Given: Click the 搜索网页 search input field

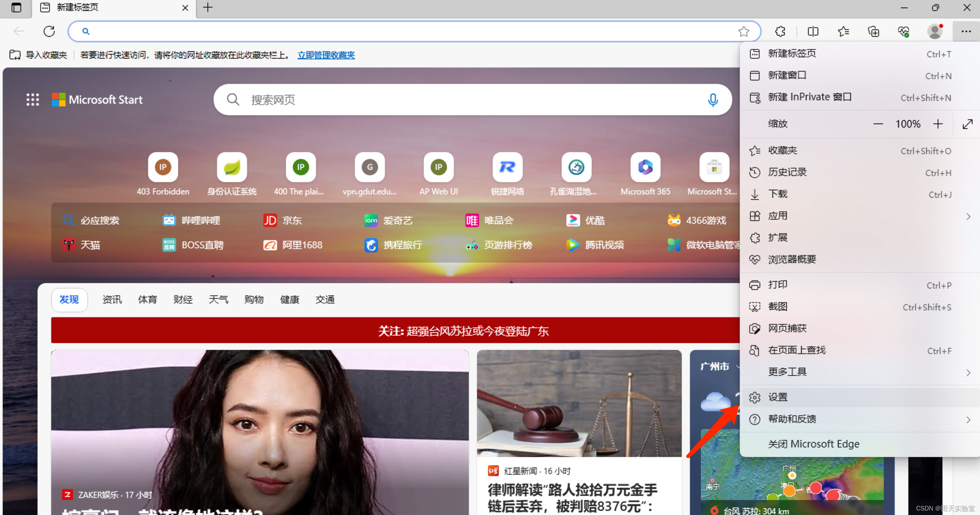Looking at the screenshot, I should [472, 100].
